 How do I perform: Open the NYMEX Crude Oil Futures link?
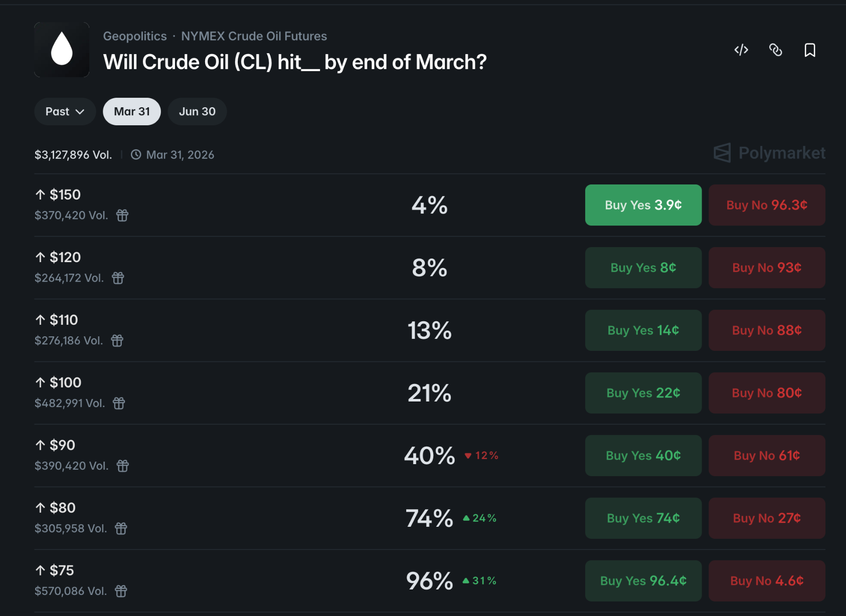pyautogui.click(x=254, y=36)
